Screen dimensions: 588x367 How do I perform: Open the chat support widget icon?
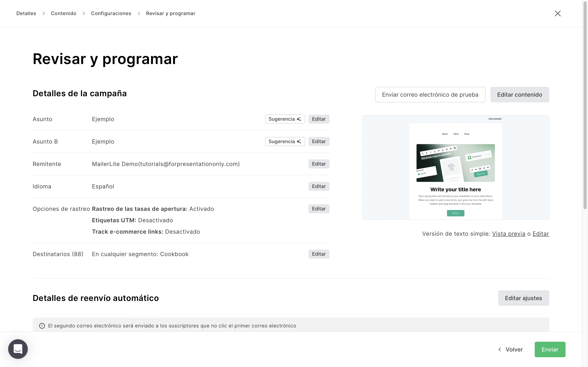click(18, 349)
